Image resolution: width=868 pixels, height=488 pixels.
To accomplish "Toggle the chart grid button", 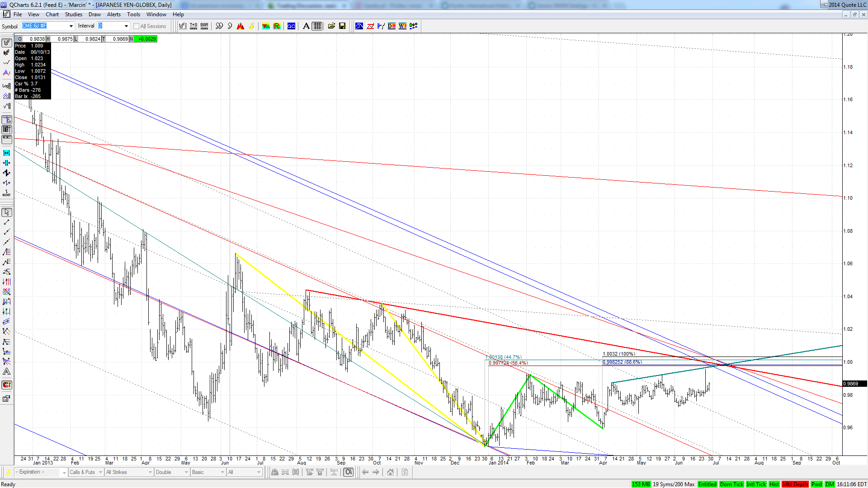I will click(x=317, y=26).
